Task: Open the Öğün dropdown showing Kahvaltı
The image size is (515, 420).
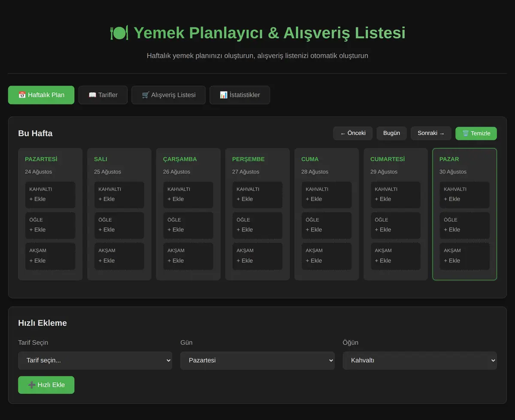Action: (420, 360)
